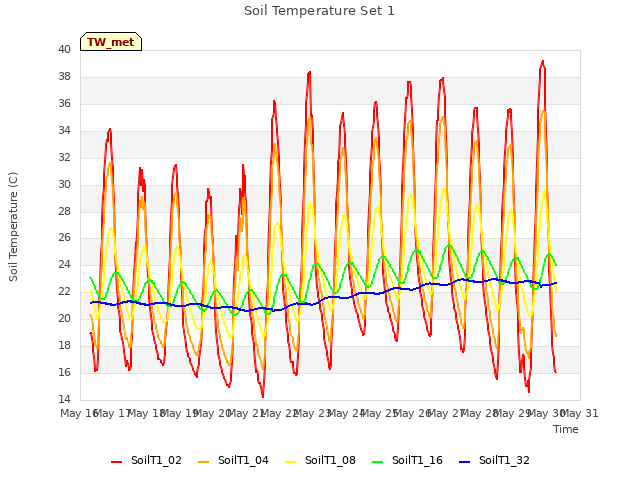Click the 24 y-axis tick label
Image resolution: width=640 pixels, height=480 pixels.
(64, 264)
